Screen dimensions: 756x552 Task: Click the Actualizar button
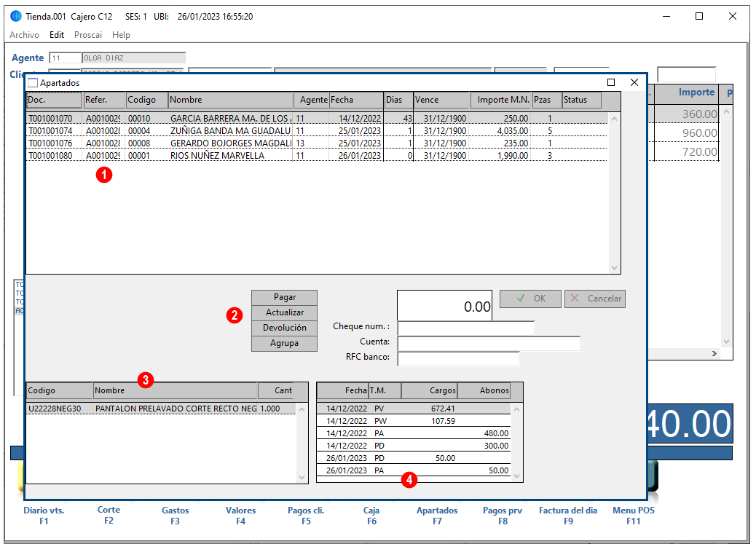(285, 313)
